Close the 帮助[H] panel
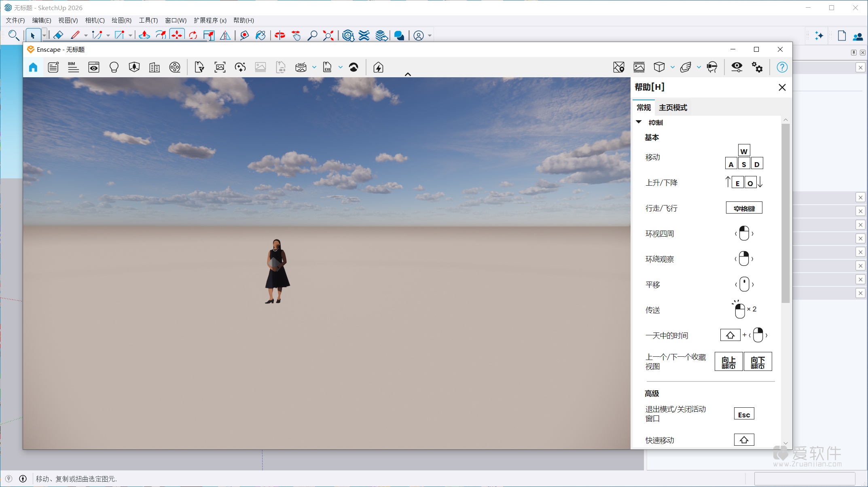Image resolution: width=868 pixels, height=487 pixels. click(x=782, y=87)
